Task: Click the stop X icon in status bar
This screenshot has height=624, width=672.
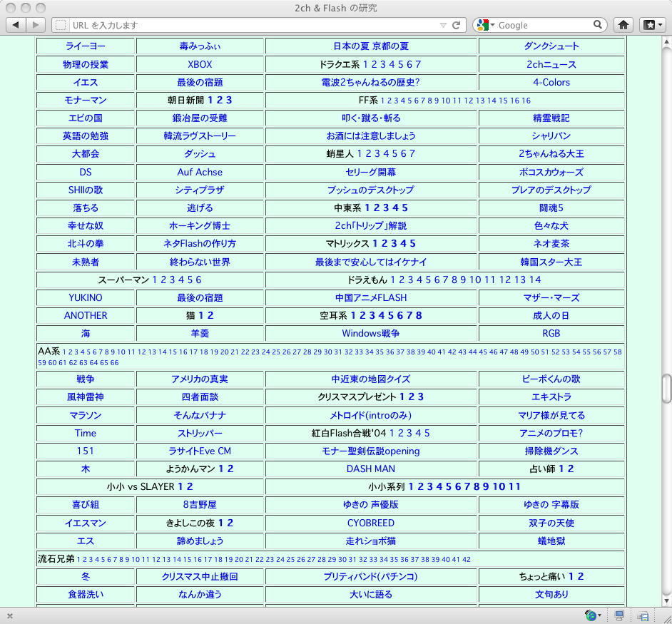Action: click(10, 616)
